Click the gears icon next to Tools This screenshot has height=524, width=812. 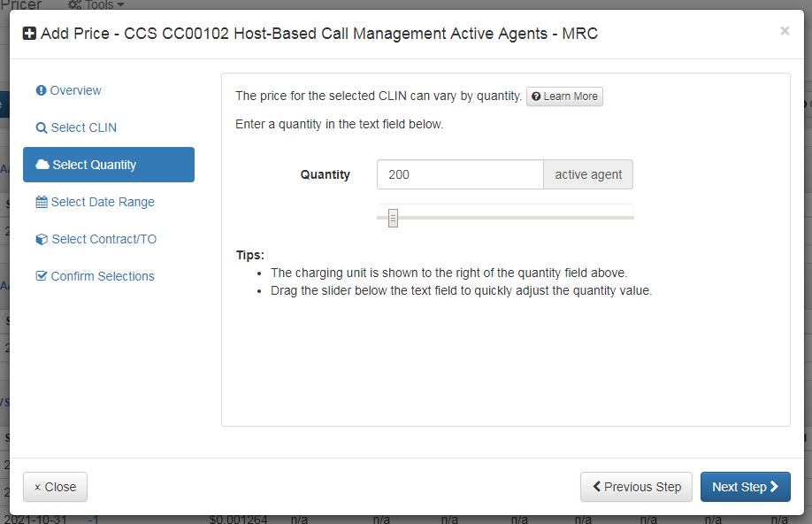point(73,4)
